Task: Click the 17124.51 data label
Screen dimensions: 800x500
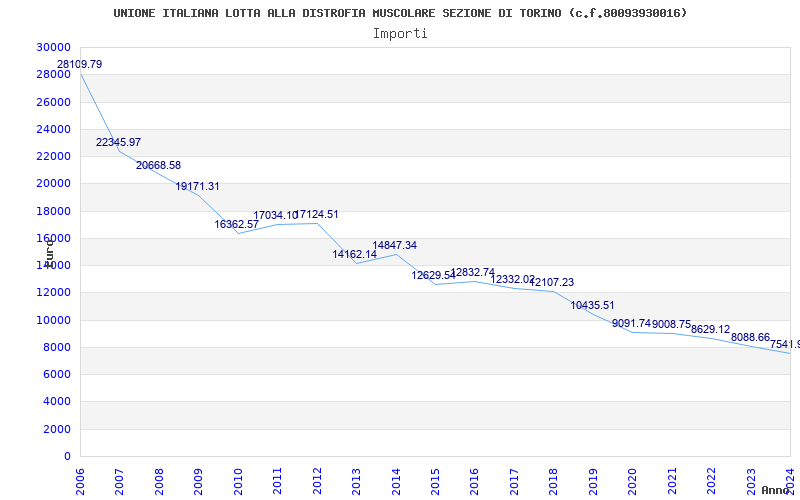Action: [x=317, y=214]
